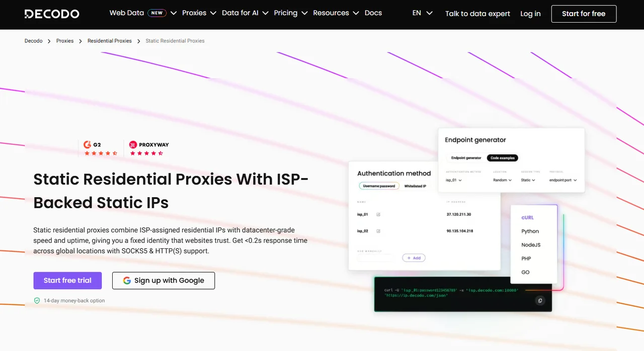
Task: Click the G2 rating logo
Action: click(x=93, y=144)
